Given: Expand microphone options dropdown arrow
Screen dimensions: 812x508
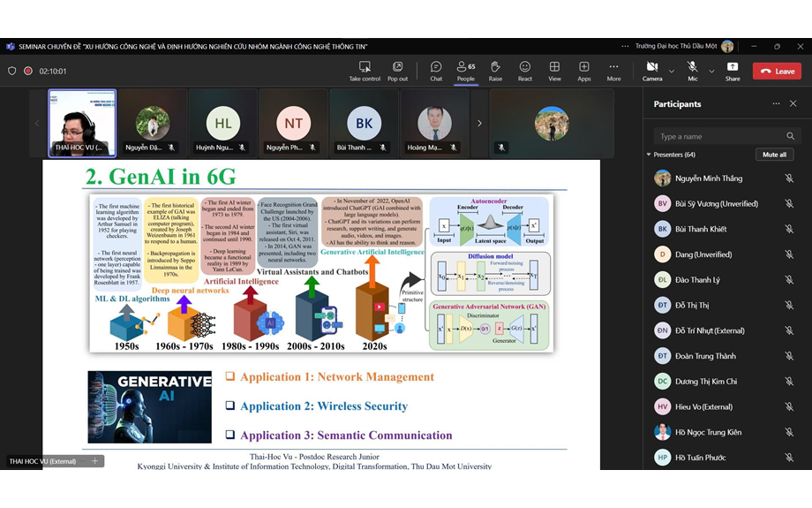Looking at the screenshot, I should pyautogui.click(x=711, y=71).
